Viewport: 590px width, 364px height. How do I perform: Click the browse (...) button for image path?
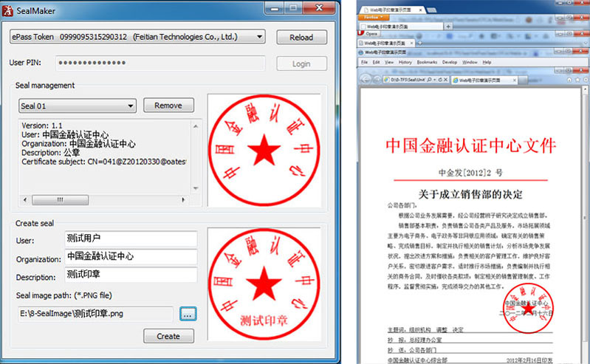[188, 314]
